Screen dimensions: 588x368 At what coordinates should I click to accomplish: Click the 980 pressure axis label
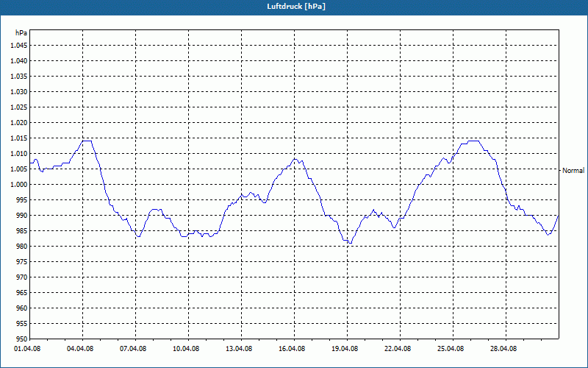click(22, 247)
